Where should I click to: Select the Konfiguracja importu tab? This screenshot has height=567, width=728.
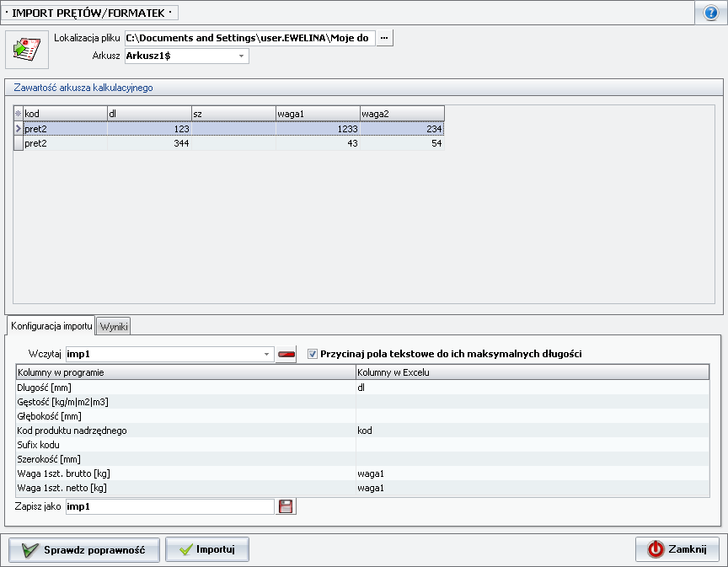coord(51,325)
